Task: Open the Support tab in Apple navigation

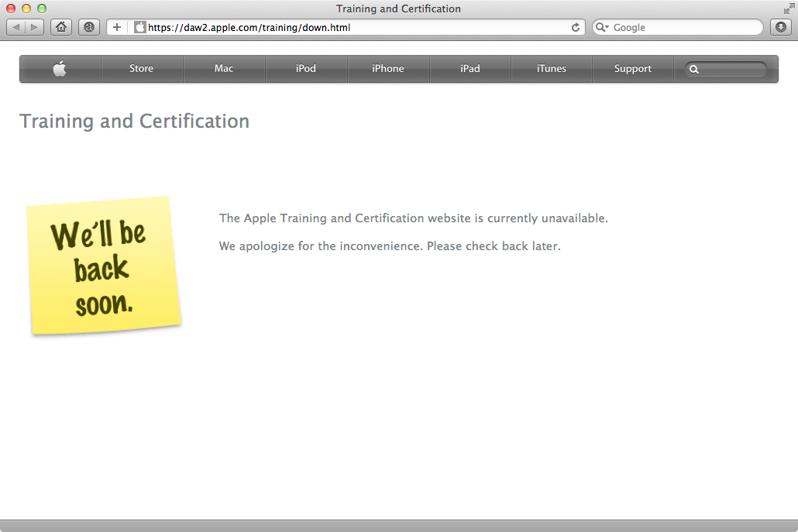Action: pyautogui.click(x=633, y=69)
